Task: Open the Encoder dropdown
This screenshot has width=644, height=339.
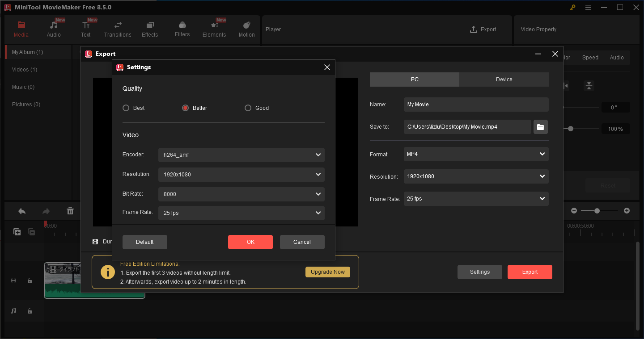Action: [x=241, y=155]
